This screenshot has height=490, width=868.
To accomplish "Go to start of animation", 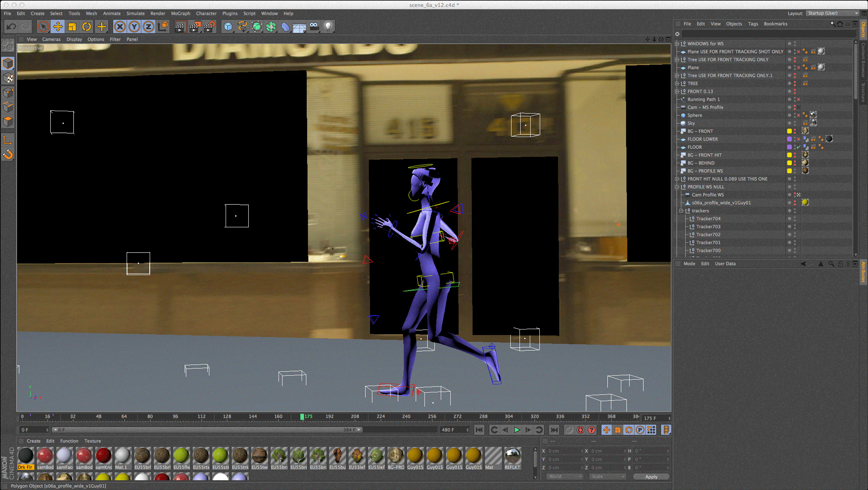I will click(x=479, y=430).
